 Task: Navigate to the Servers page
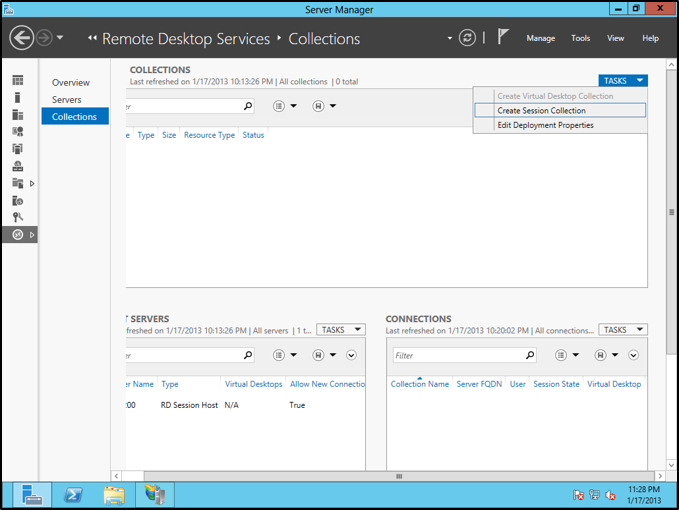pyautogui.click(x=67, y=100)
